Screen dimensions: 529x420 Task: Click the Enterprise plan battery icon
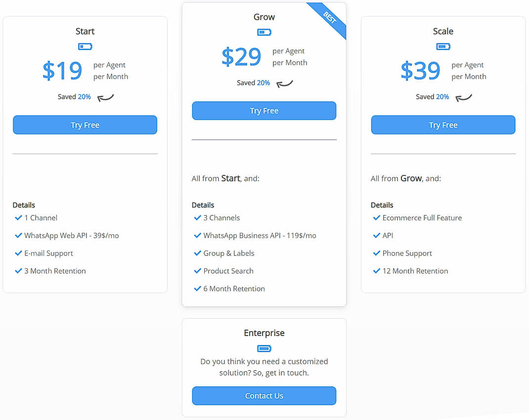pyautogui.click(x=264, y=348)
